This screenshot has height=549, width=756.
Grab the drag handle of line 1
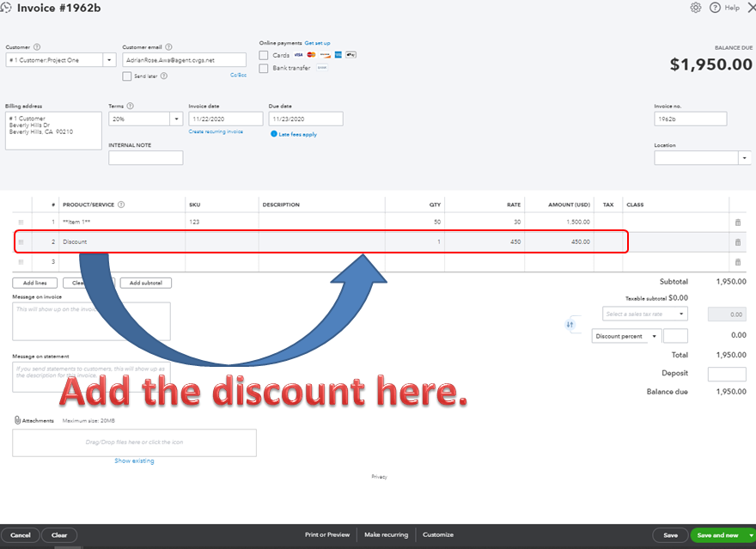click(x=21, y=223)
